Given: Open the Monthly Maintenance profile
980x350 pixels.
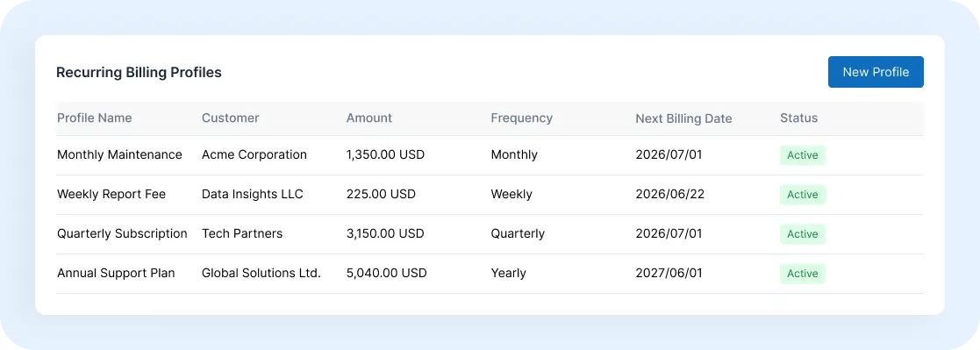Looking at the screenshot, I should coord(119,154).
